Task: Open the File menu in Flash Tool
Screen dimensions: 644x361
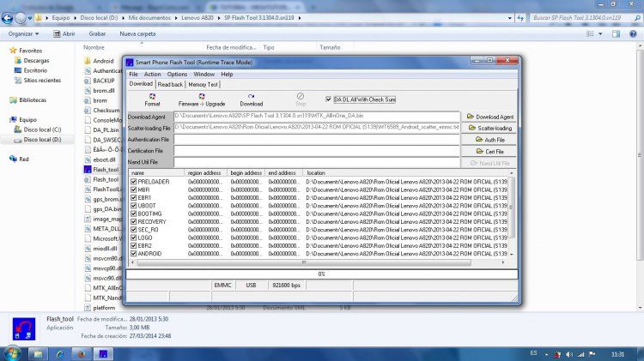Action: 133,75
